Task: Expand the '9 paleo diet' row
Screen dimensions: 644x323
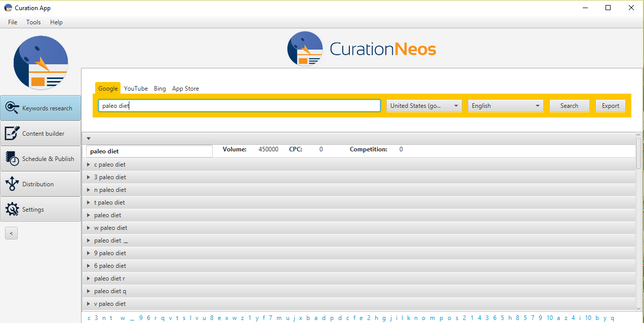Action: 358,253
